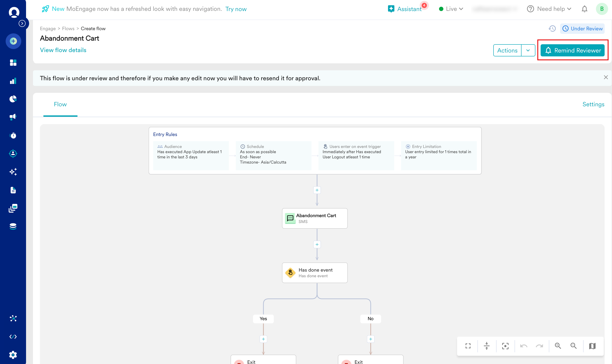612x364 pixels.
Task: Switch to the Settings tab
Action: 593,104
